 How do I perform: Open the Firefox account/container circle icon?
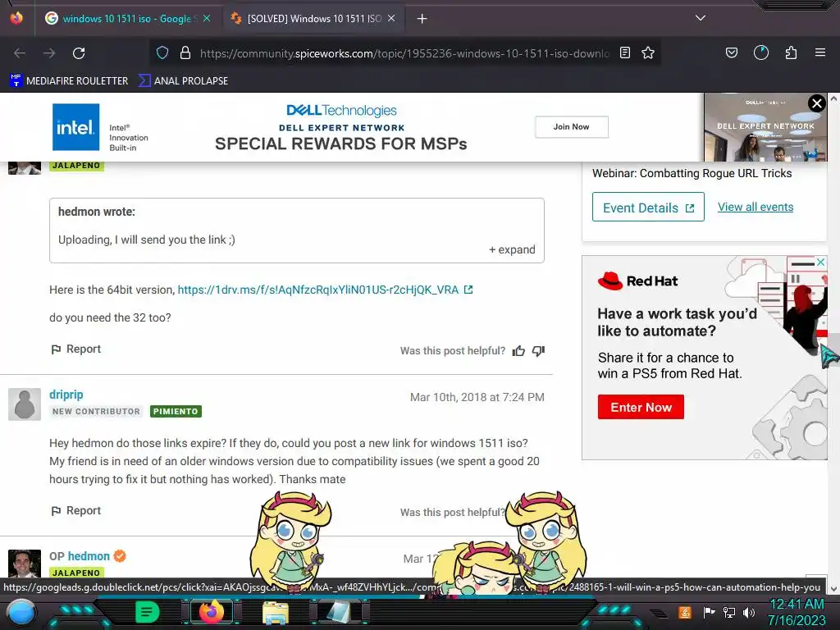761,52
